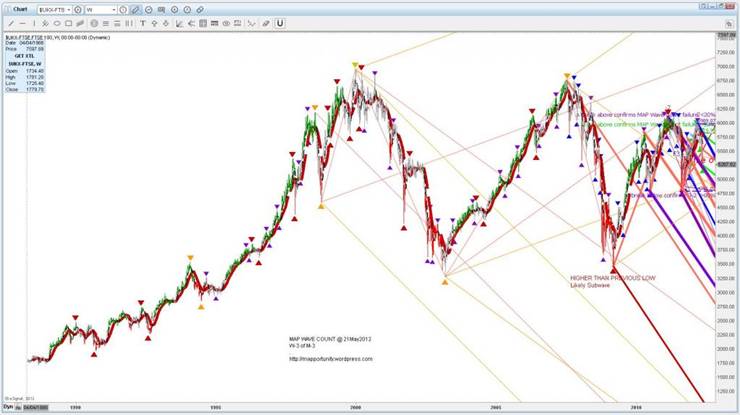Select the horizontal line drawing tool

(22, 23)
